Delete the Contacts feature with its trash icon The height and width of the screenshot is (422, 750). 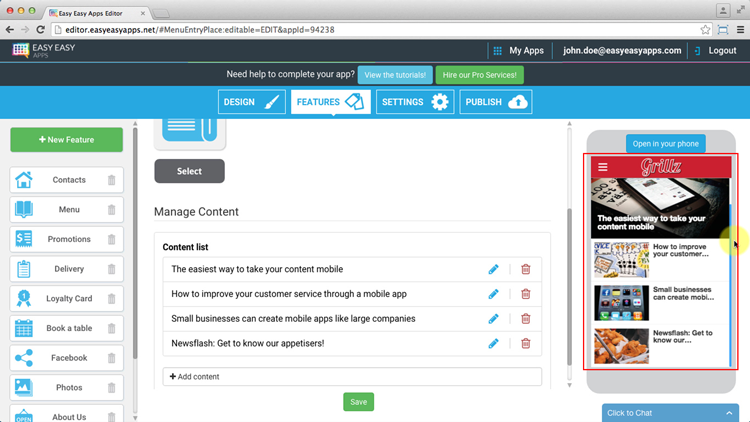[x=111, y=180]
